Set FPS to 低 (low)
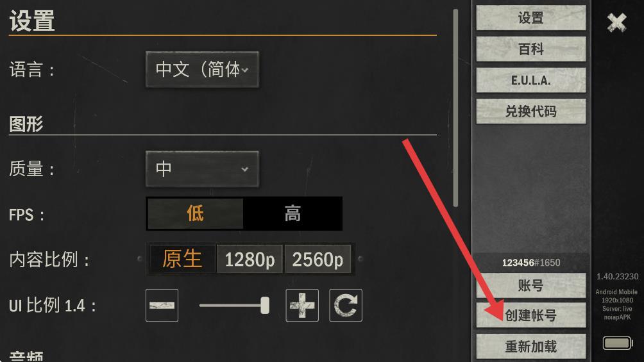Screen dimensions: 644x362 [196, 213]
